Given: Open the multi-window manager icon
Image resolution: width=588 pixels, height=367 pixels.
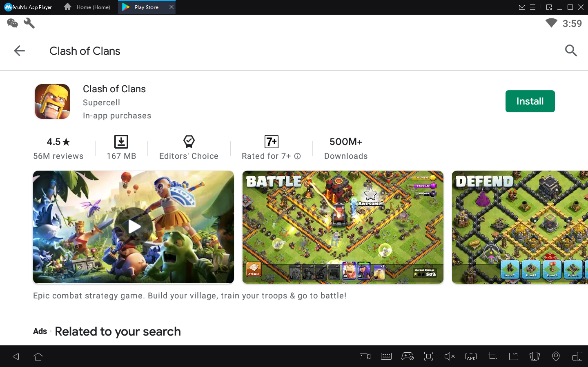Looking at the screenshot, I should [577, 356].
